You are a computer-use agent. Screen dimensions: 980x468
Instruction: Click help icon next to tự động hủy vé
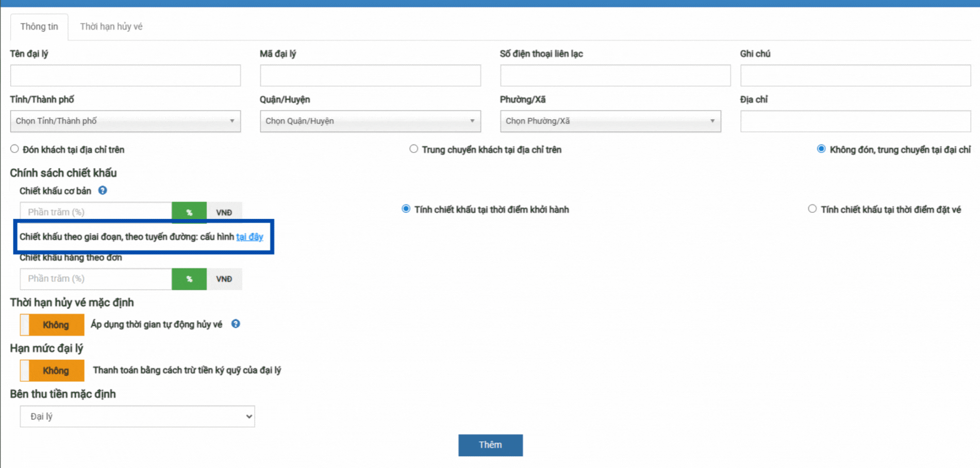[x=236, y=324]
